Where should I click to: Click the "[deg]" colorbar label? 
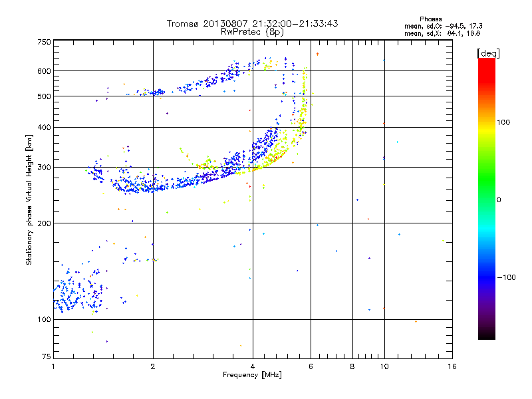488,53
